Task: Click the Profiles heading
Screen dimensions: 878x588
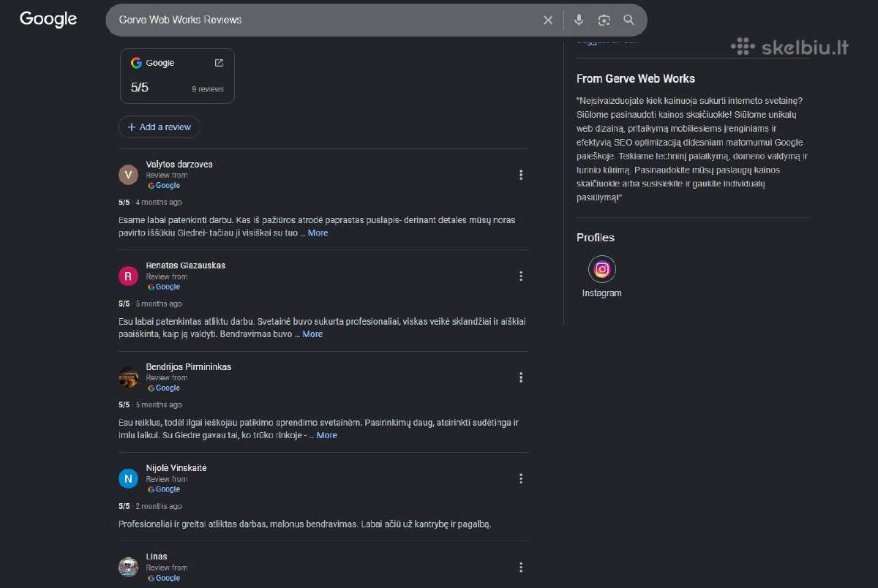Action: click(596, 238)
